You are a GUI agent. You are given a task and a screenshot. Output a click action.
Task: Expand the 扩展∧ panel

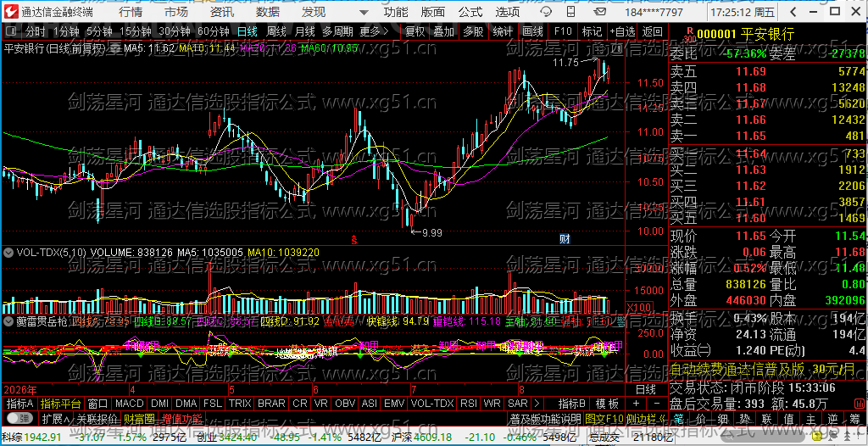[x=55, y=417]
